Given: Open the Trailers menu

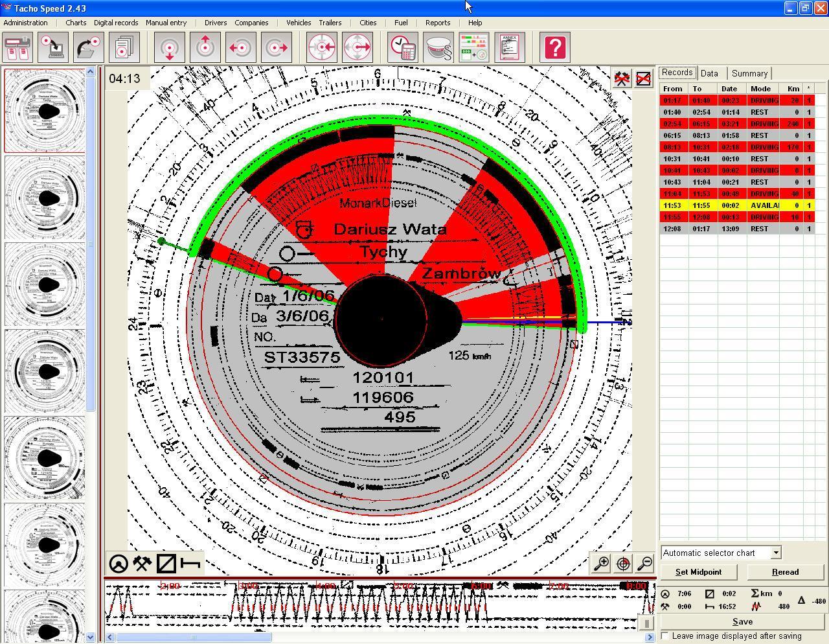Looking at the screenshot, I should tap(330, 23).
